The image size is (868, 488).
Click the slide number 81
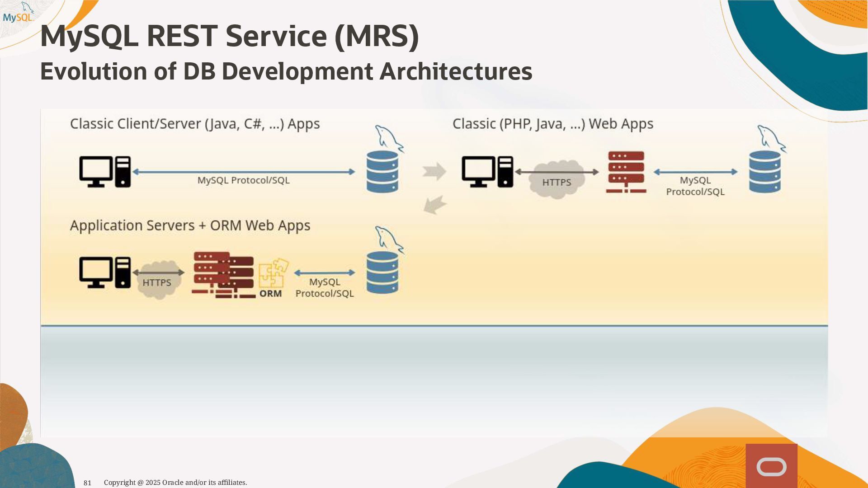click(87, 483)
